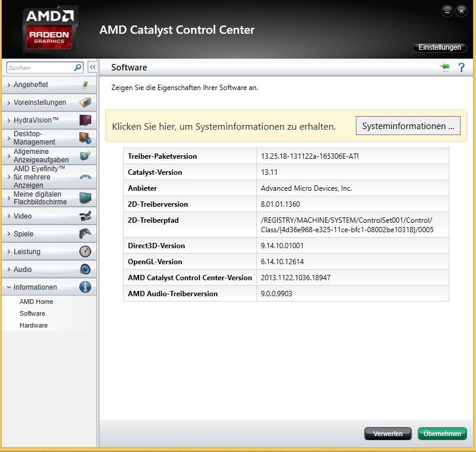Select Treiber-Paketversion value 13.25.18-131122a-165306E-ATI
This screenshot has height=452, width=476.
coord(310,156)
